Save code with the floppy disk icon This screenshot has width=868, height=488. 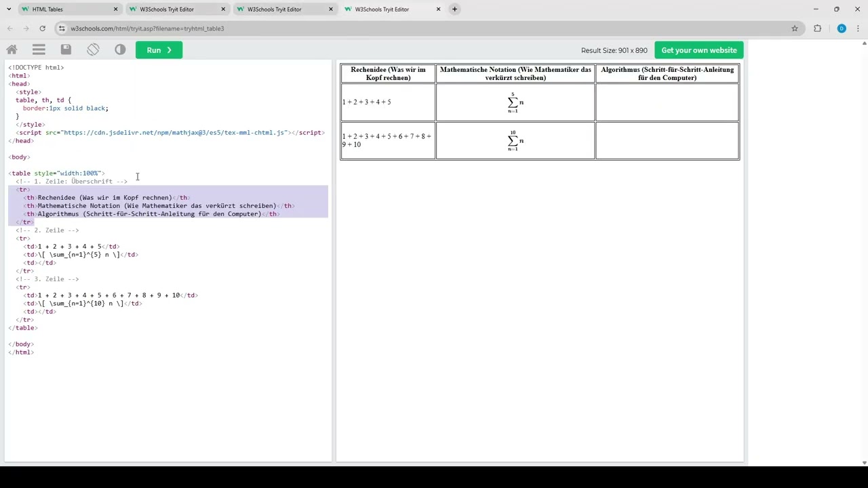click(x=66, y=49)
